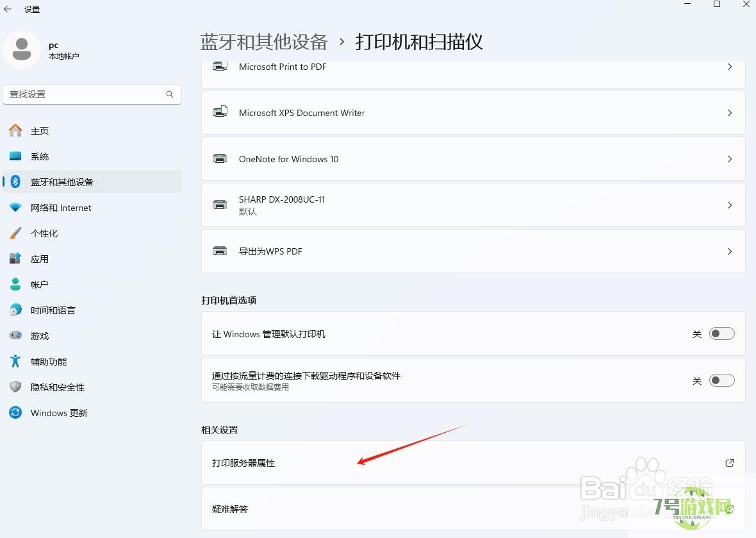The width and height of the screenshot is (756, 538).
Task: Click the SHARP DX-2008UC-11 printer icon
Action: pyautogui.click(x=220, y=205)
